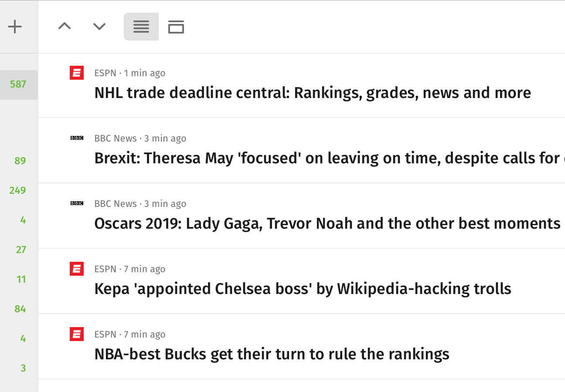Select sidebar feed with 27 unread
This screenshot has height=392, width=565.
(x=19, y=250)
